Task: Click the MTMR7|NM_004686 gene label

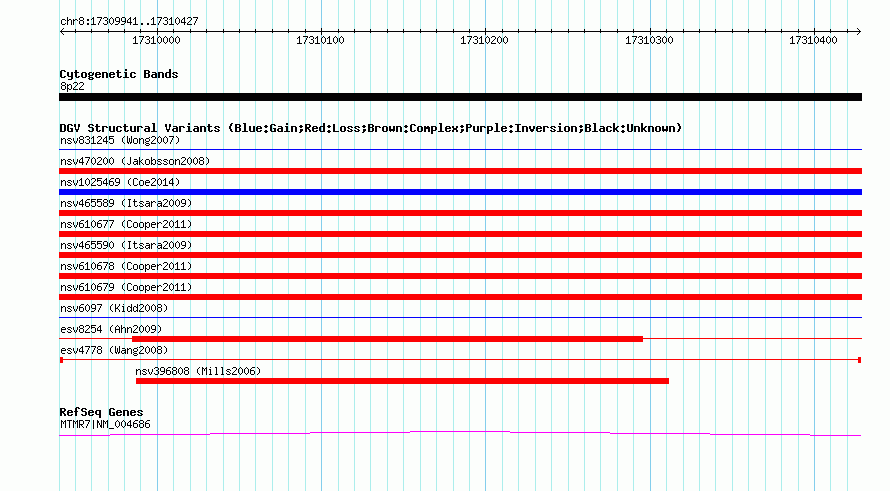Action: pyautogui.click(x=105, y=425)
